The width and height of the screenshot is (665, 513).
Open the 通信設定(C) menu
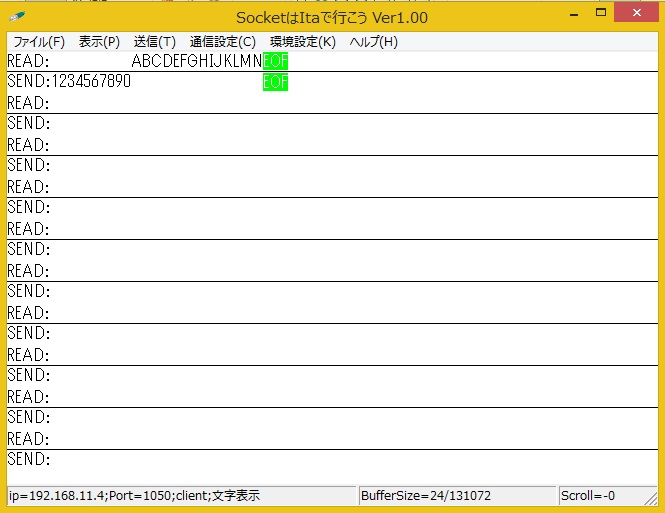[x=222, y=42]
